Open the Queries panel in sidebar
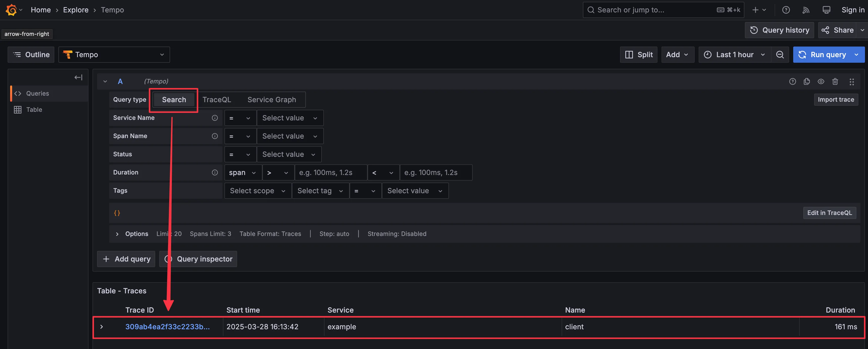The width and height of the screenshot is (868, 349). pos(37,93)
